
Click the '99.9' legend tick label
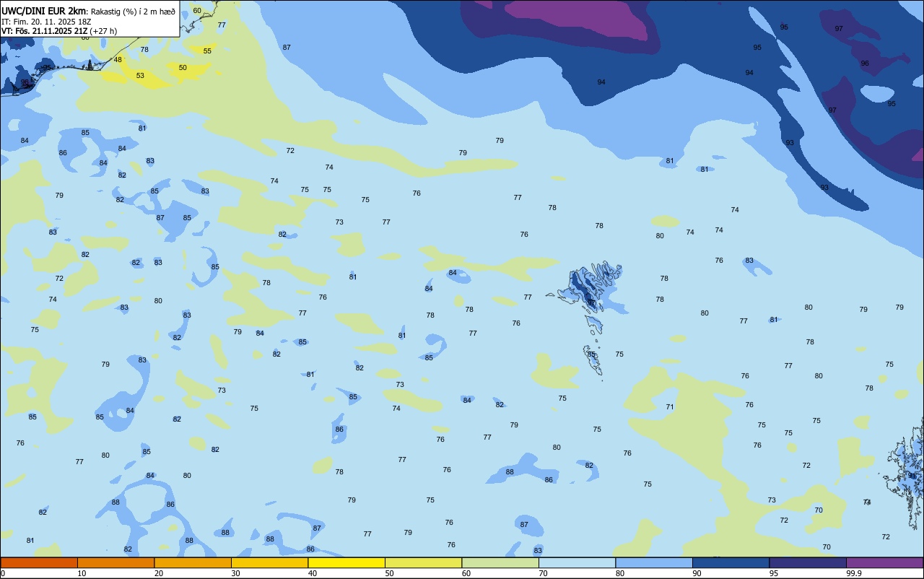point(854,573)
